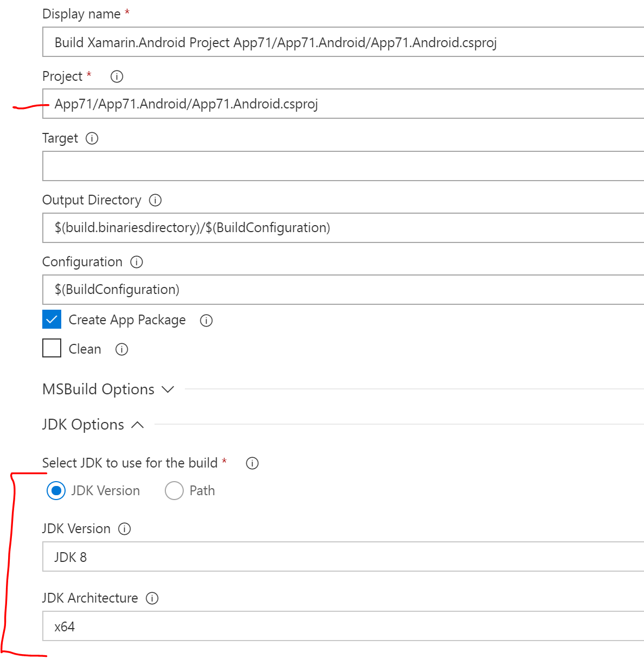Screen dimensions: 644x659
Task: Click the Project field info icon
Action: pos(117,76)
